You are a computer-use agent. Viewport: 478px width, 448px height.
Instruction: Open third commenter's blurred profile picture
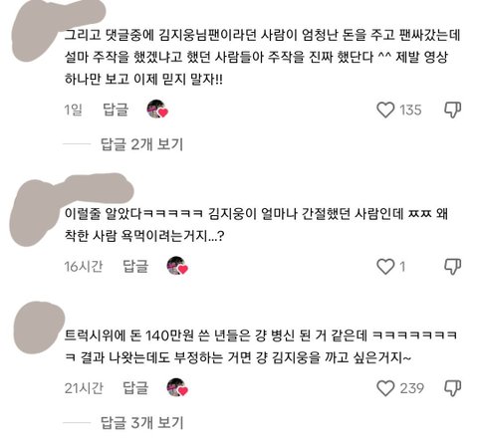pyautogui.click(x=39, y=328)
